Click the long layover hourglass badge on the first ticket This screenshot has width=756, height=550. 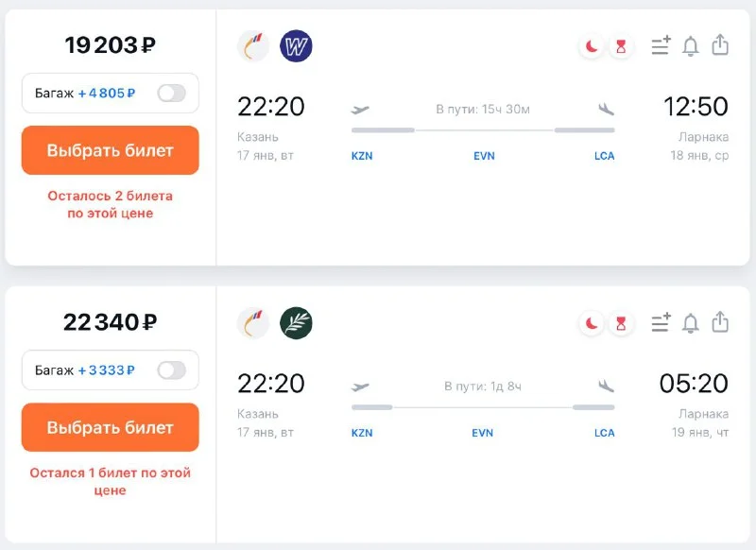[x=621, y=46]
